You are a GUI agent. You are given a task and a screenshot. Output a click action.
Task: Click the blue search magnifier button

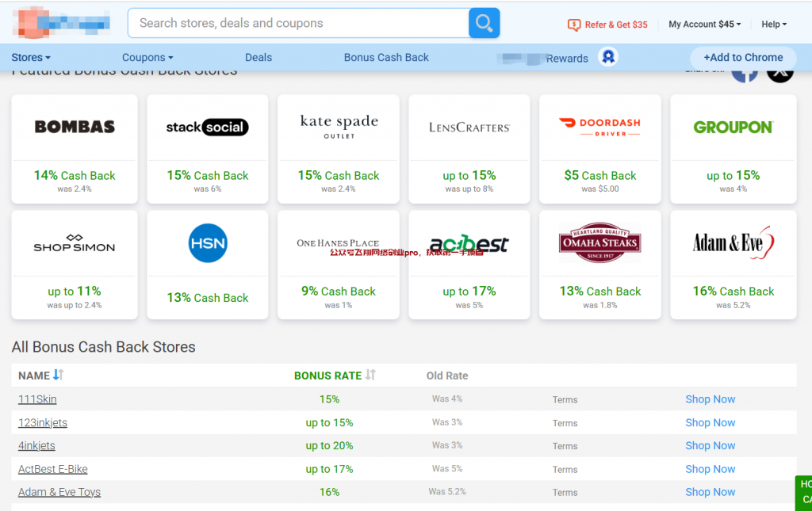point(484,23)
